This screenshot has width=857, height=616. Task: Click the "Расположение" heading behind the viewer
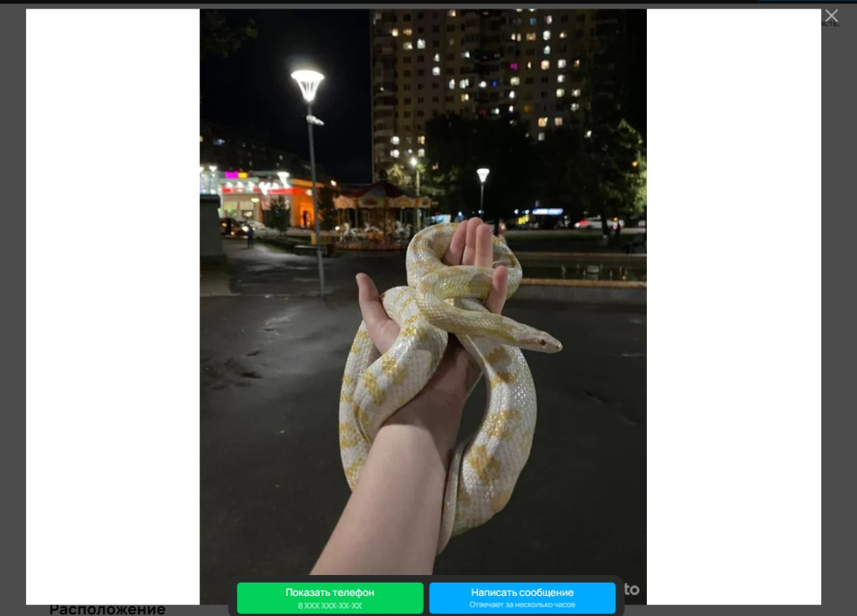pyautogui.click(x=107, y=610)
